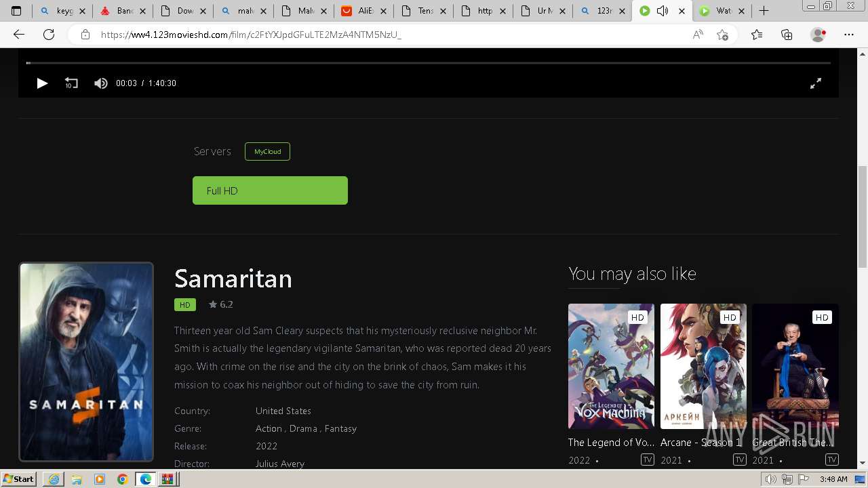The width and height of the screenshot is (868, 488).
Task: Open the Action genre link
Action: click(269, 428)
